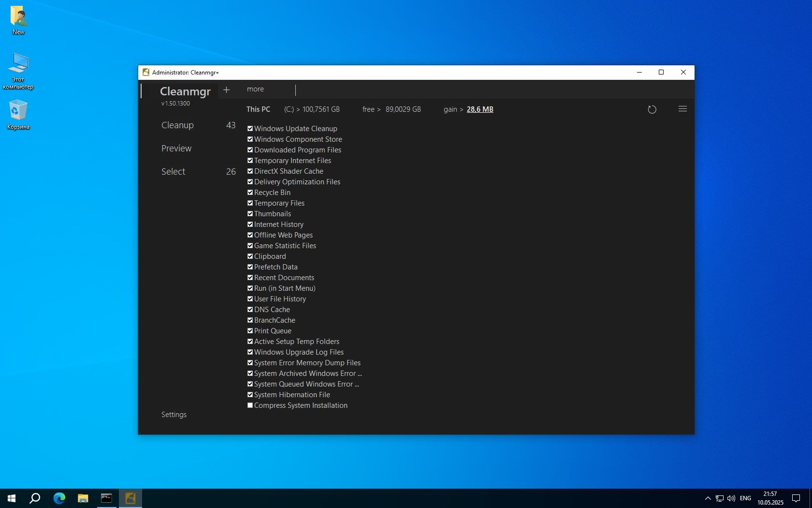
Task: Uncheck Windows Update Cleanup checkbox
Action: tap(250, 129)
